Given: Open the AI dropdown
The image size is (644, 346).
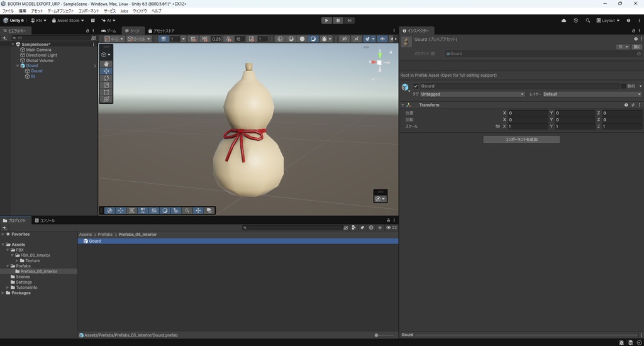Looking at the screenshot, I should [x=108, y=21].
